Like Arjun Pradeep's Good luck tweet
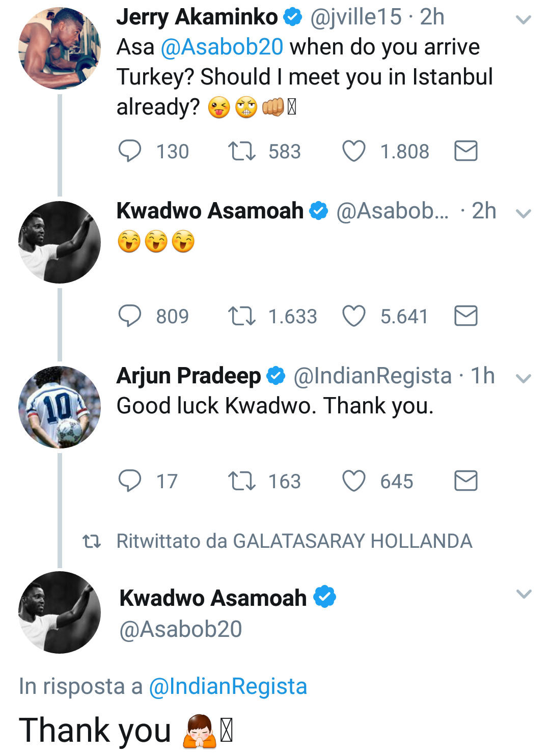Viewport: 550px width, 756px height. pos(353,481)
